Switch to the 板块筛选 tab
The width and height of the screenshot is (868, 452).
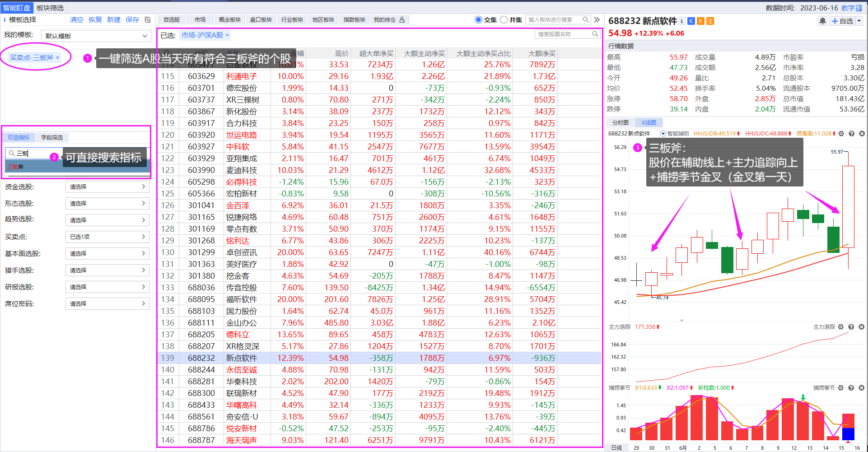(x=50, y=8)
